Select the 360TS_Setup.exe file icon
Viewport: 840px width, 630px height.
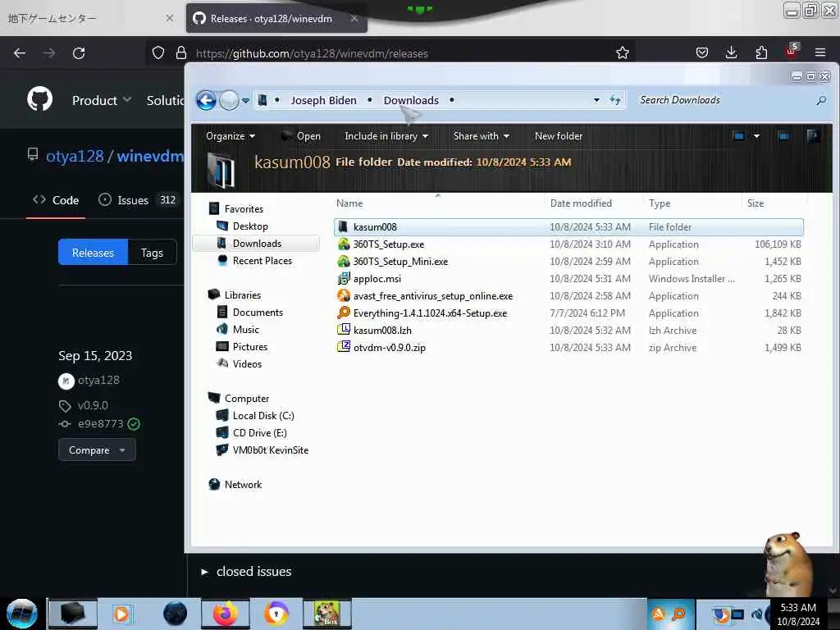click(344, 244)
